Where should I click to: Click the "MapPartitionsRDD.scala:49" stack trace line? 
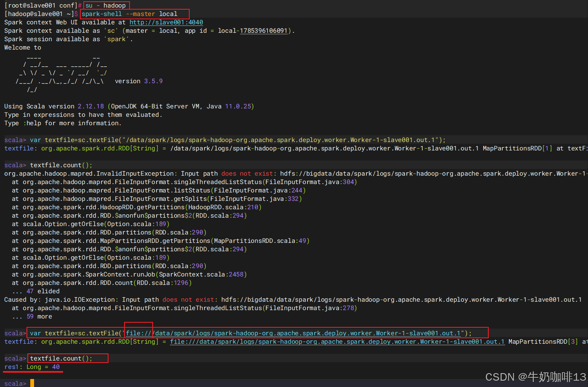click(x=161, y=241)
